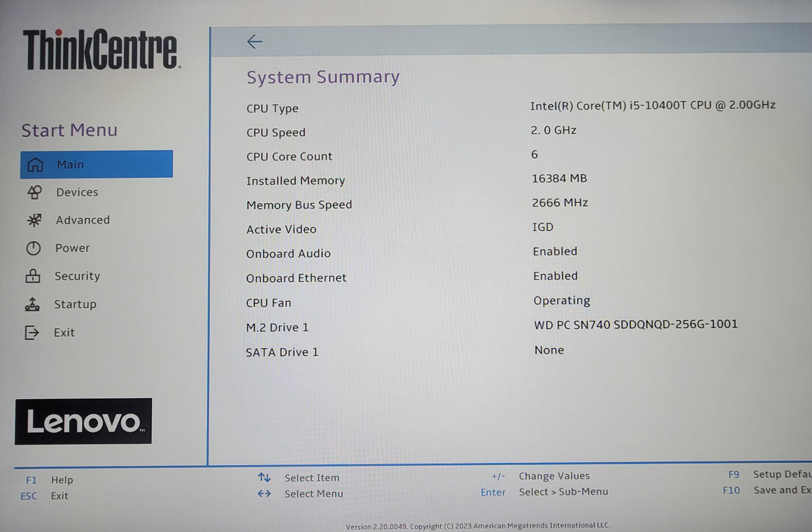Click Enter Select Sub-Menu hint
Screen dimensions: 812x532
544,492
